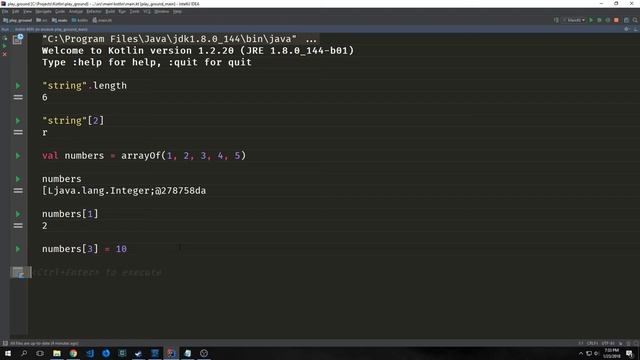Open the Analyze menu
Viewport: 640px width, 360px height.
[x=76, y=11]
